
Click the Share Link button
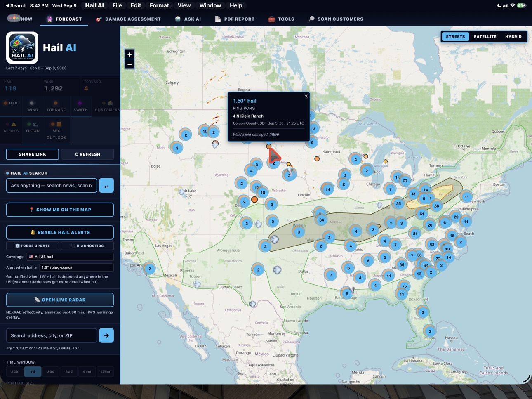pos(33,154)
